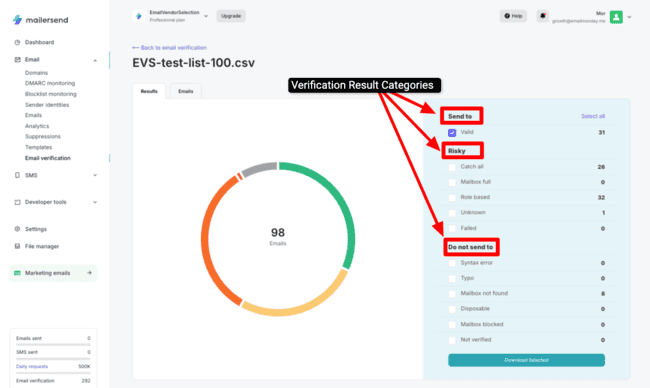This screenshot has height=388, width=650.
Task: Click the gray segment of donut chart
Action: (259, 169)
